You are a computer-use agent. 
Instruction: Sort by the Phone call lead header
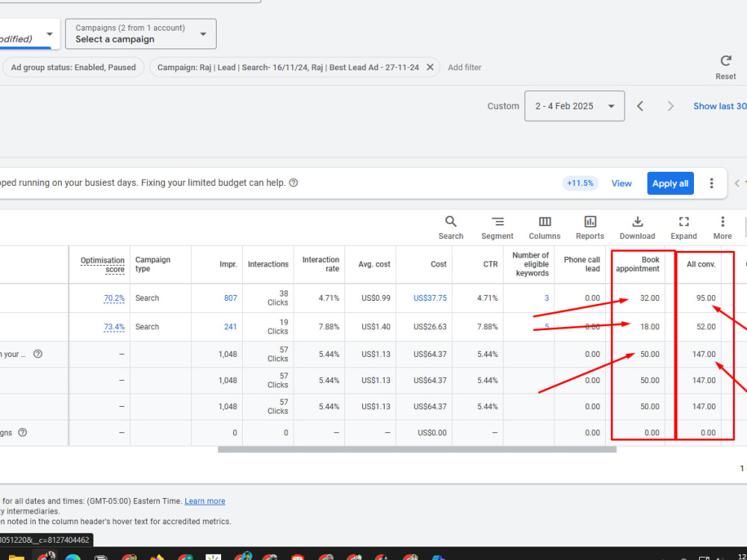coord(582,264)
